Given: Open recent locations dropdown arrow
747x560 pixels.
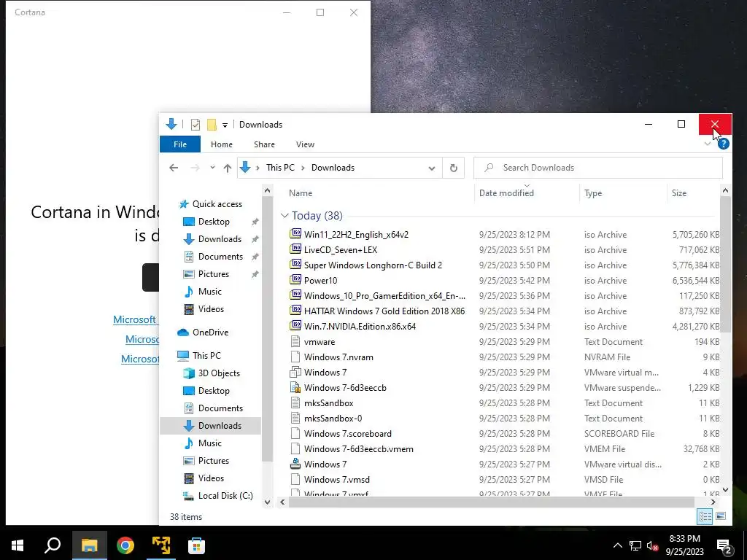Looking at the screenshot, I should tap(212, 168).
